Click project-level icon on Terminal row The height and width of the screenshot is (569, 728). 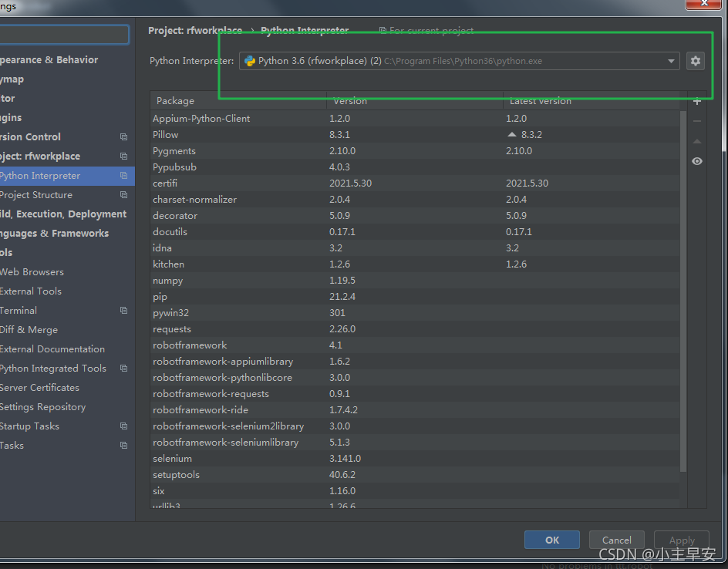[x=123, y=311]
